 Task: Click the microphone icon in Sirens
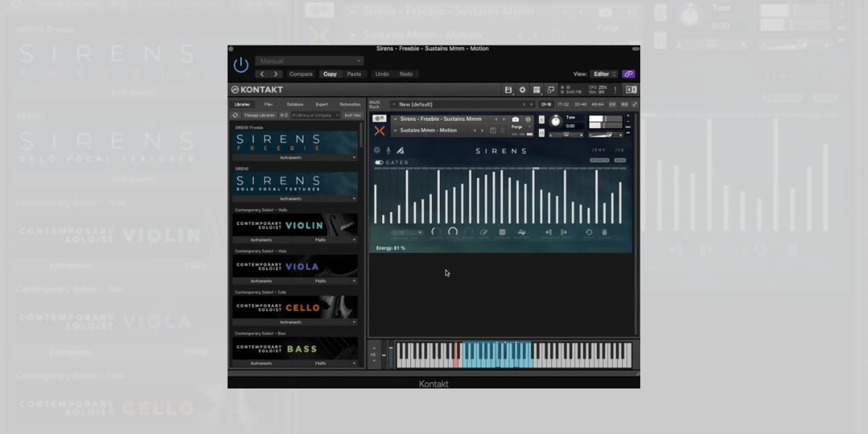[x=388, y=150]
